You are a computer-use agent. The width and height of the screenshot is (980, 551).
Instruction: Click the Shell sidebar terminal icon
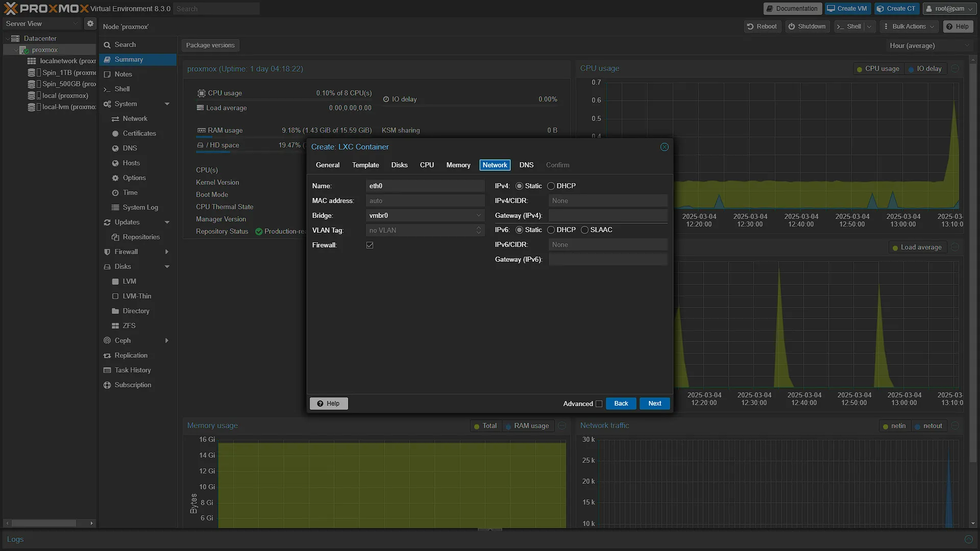[107, 89]
